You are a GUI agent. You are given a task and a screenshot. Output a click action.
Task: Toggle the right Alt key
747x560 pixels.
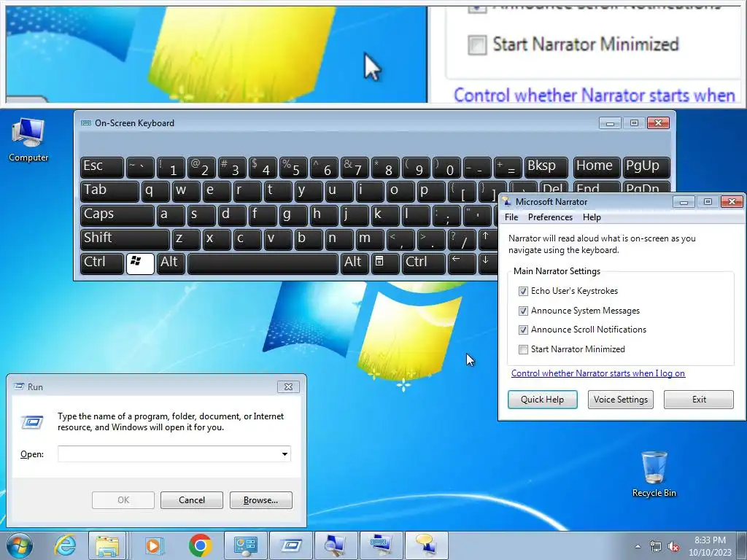(354, 263)
